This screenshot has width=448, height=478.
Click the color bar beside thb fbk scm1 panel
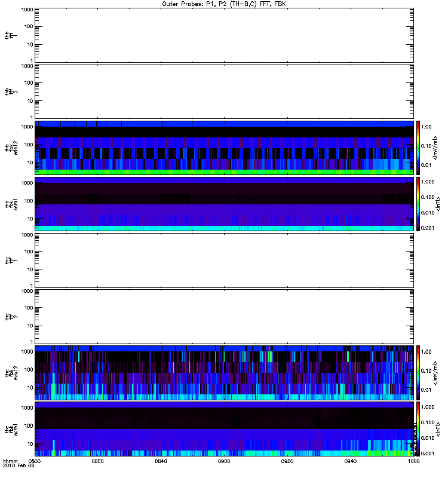pos(418,204)
